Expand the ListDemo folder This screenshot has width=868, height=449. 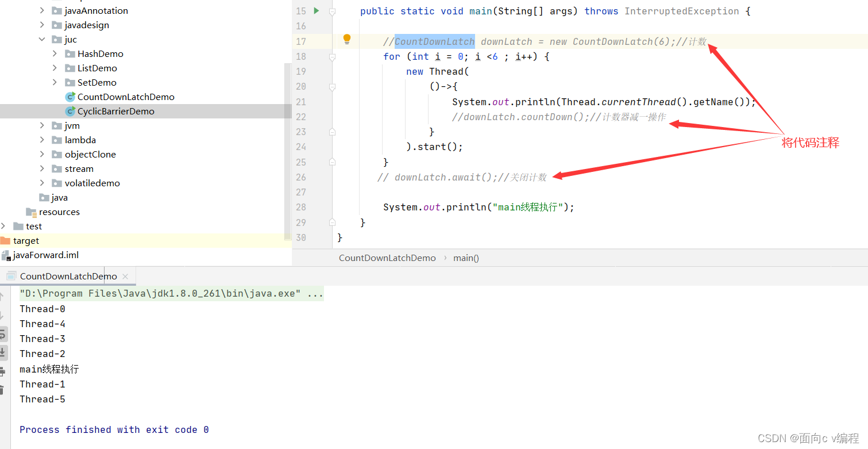tap(55, 68)
